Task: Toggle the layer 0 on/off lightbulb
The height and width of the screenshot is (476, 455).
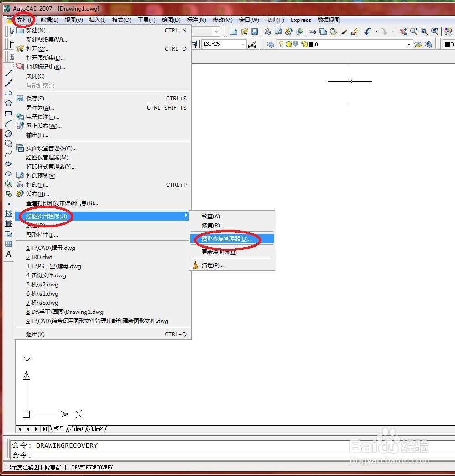Action: (281, 44)
